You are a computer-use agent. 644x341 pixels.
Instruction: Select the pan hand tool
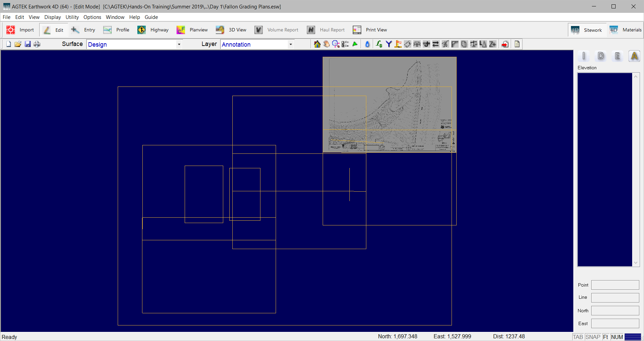tap(326, 44)
